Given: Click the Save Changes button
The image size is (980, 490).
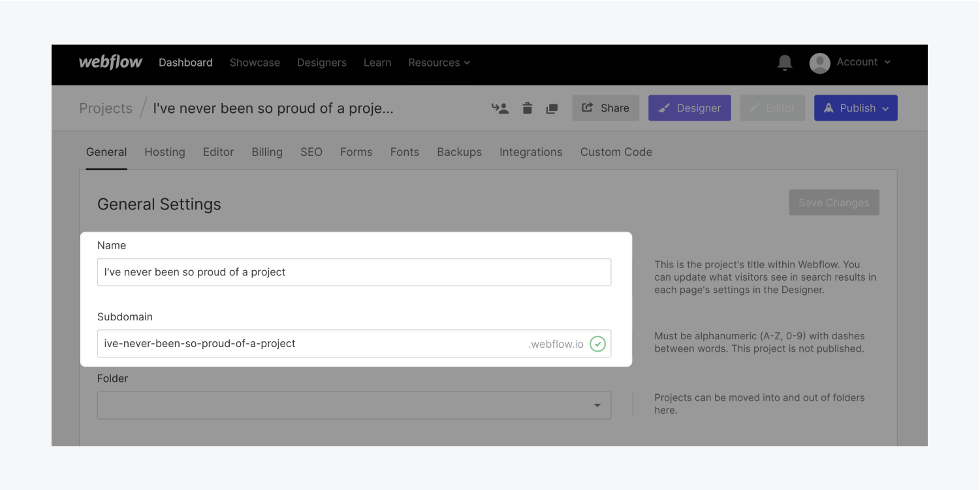Looking at the screenshot, I should click(834, 203).
